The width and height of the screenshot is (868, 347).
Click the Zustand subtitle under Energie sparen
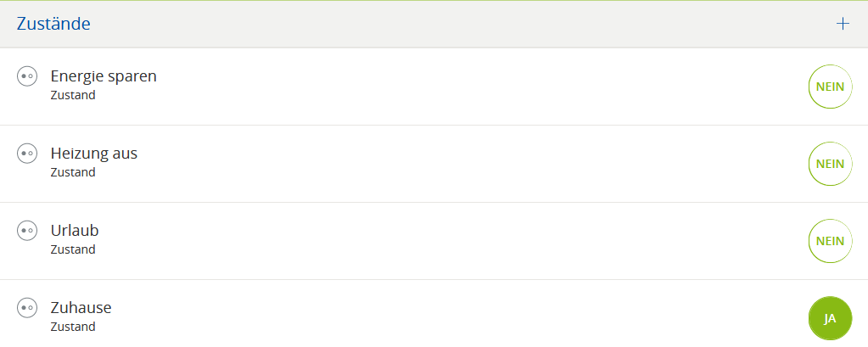[x=73, y=95]
